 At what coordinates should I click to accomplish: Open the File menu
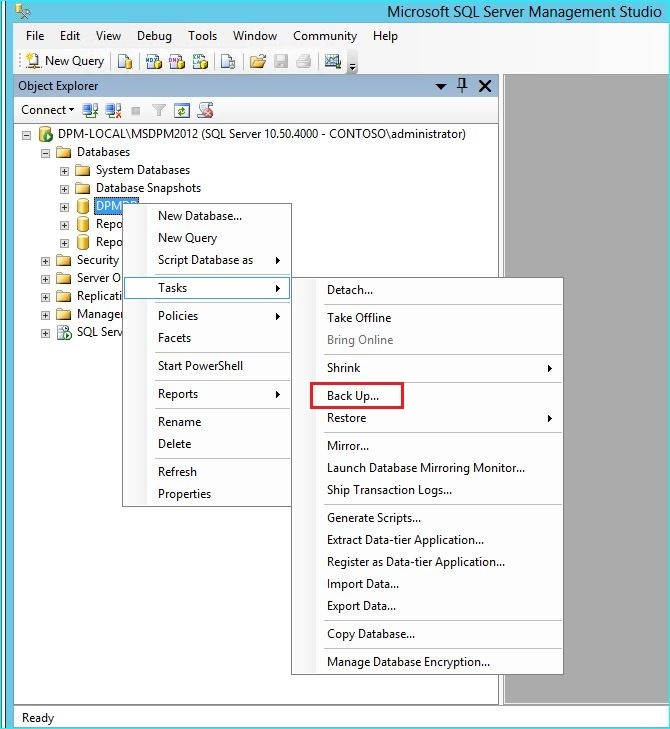pyautogui.click(x=35, y=36)
